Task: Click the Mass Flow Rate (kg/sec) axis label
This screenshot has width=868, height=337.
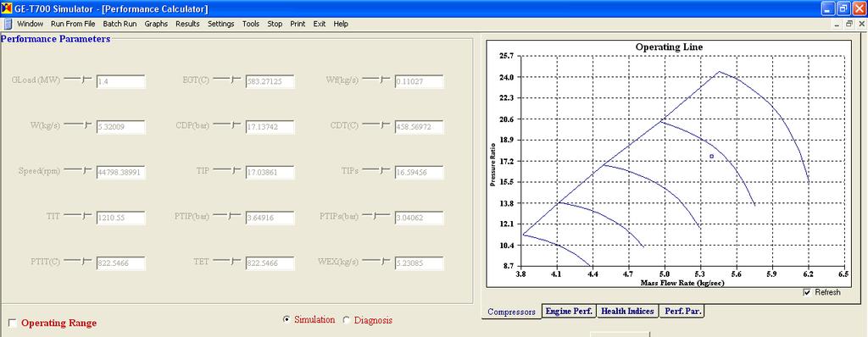Action: (x=682, y=283)
